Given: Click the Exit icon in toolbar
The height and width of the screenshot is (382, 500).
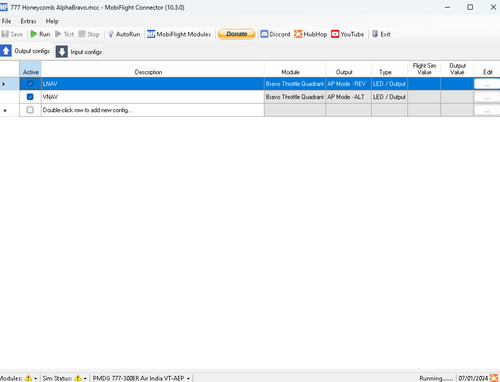Looking at the screenshot, I should point(375,34).
